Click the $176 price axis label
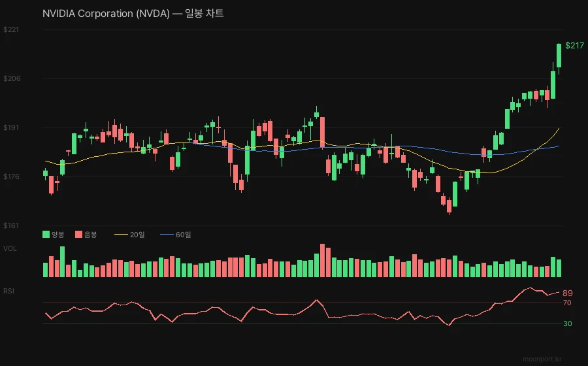 click(x=11, y=176)
